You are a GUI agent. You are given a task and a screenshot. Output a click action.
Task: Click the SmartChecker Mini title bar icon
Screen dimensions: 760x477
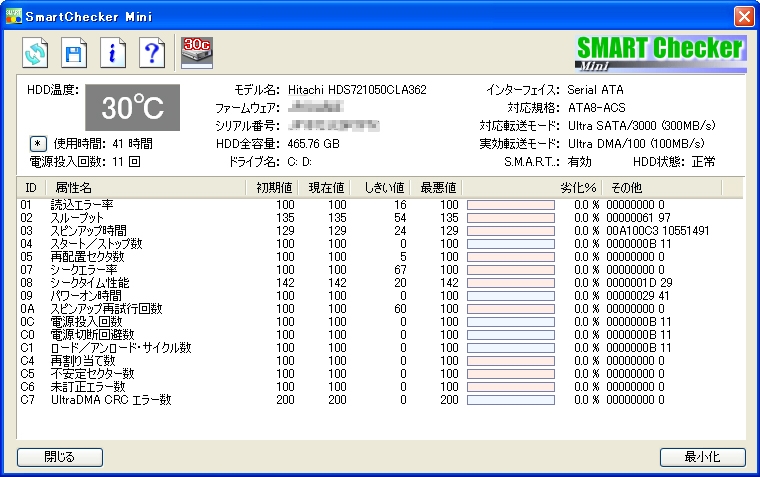pos(13,16)
